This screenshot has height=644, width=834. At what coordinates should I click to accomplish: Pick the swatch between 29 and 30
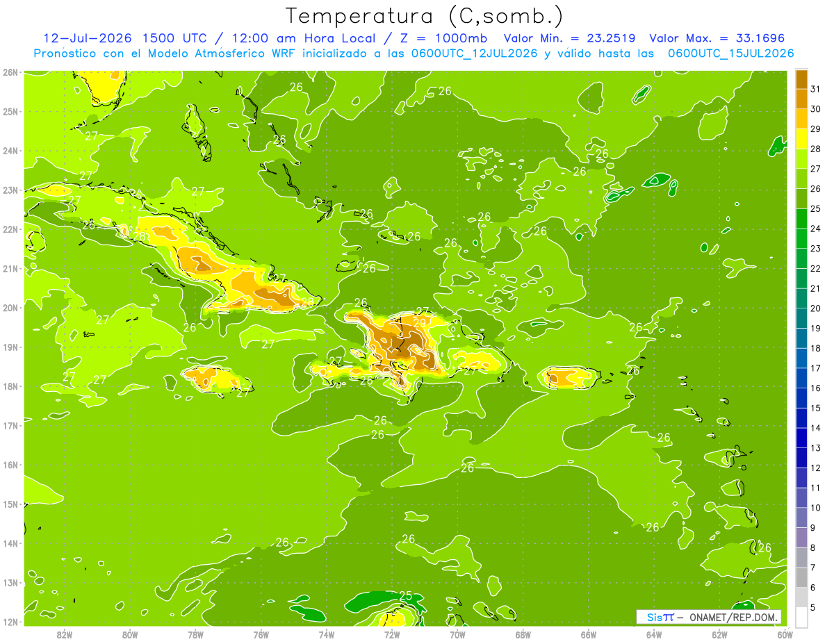(x=801, y=119)
